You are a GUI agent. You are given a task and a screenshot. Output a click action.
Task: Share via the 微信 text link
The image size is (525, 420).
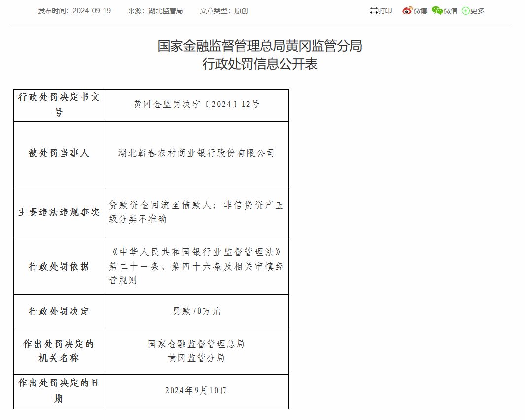tap(451, 11)
